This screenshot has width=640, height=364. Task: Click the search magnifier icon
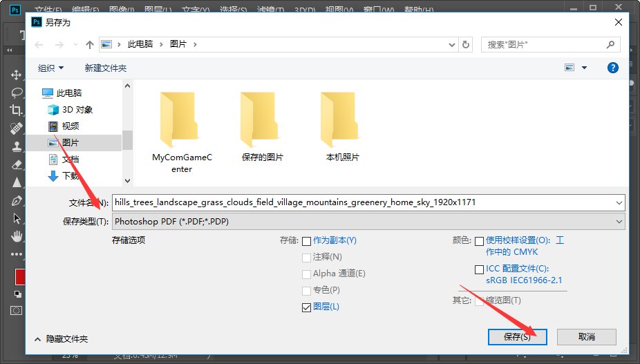point(610,44)
